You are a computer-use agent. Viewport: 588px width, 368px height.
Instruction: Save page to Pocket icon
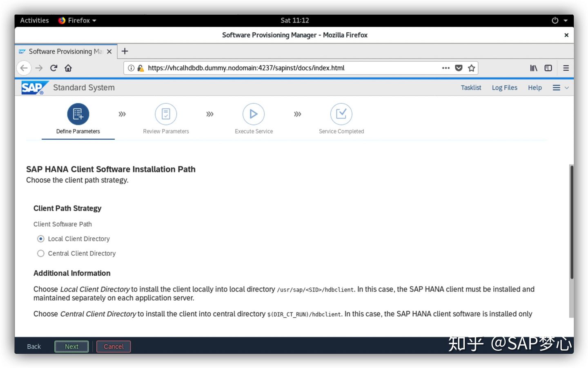459,68
